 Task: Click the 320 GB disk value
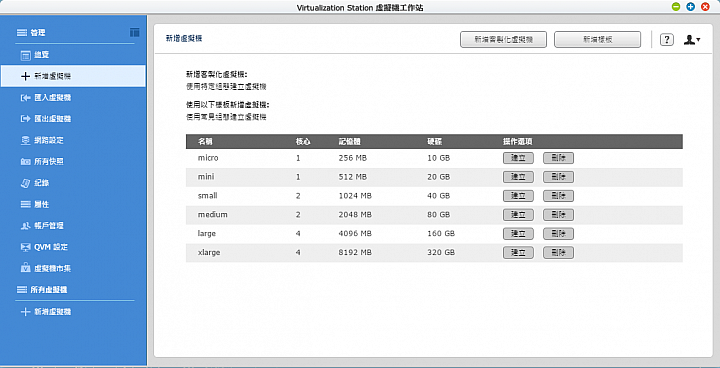point(441,253)
